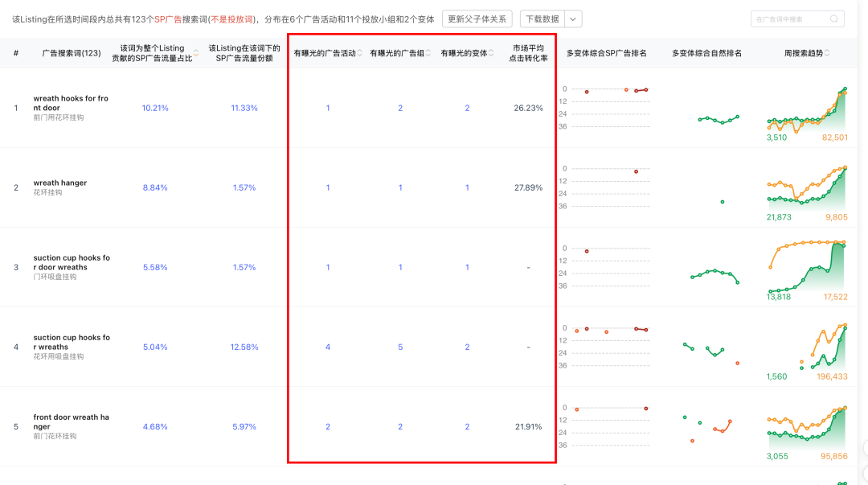Click 27.89% market conversion rate
The width and height of the screenshot is (868, 485).
[528, 188]
